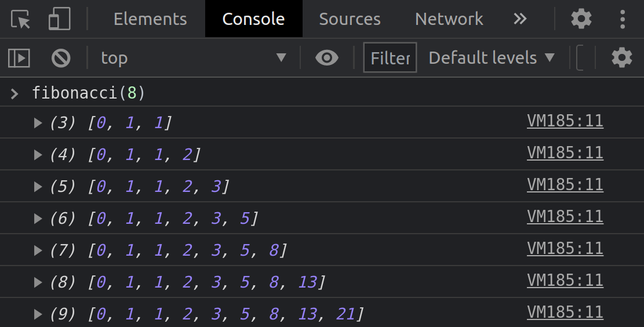This screenshot has width=644, height=327.
Task: Expand the (8) array ending in 13
Action: pos(38,282)
